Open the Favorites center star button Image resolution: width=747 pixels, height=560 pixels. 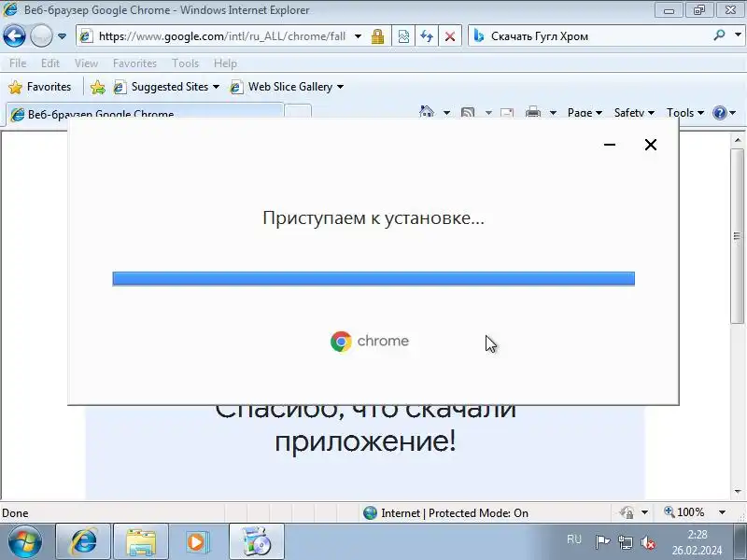coord(40,87)
